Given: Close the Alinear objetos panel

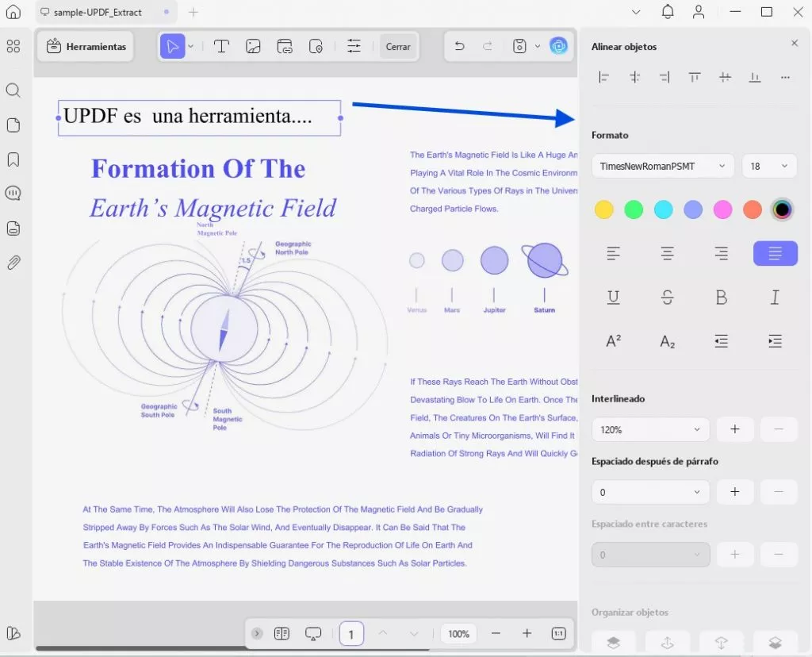Looking at the screenshot, I should point(795,43).
